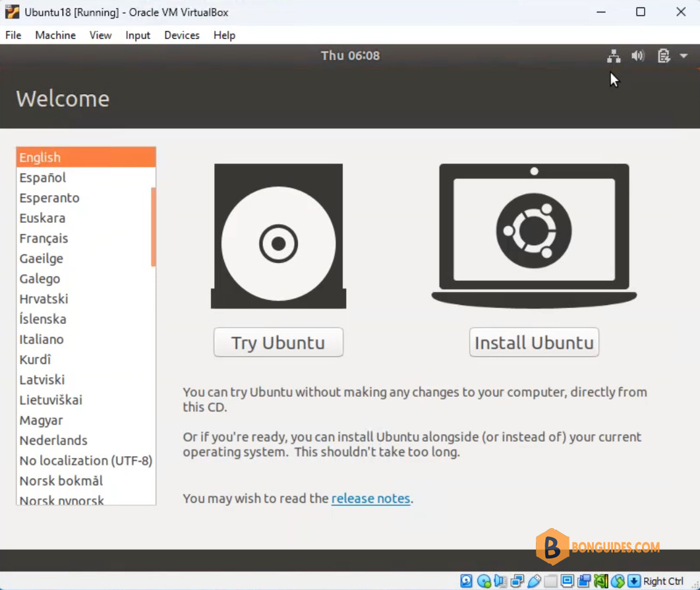
Task: Select Français language
Action: click(x=86, y=239)
